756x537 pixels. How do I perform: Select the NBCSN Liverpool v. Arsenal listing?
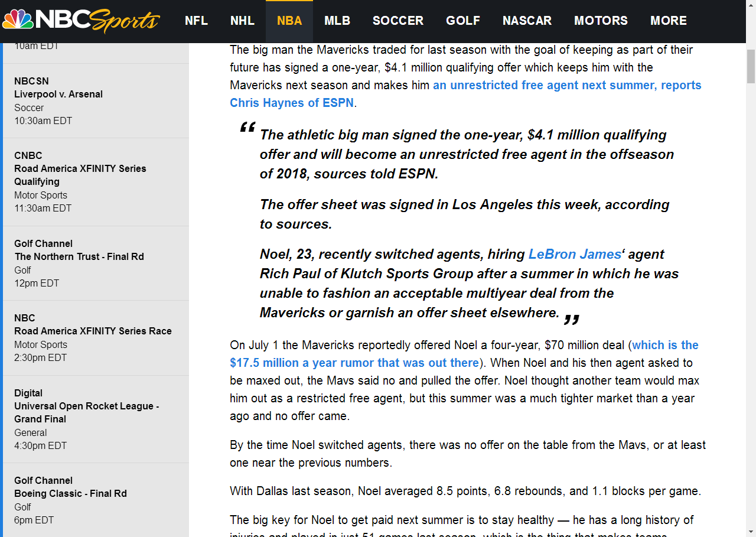[x=96, y=100]
